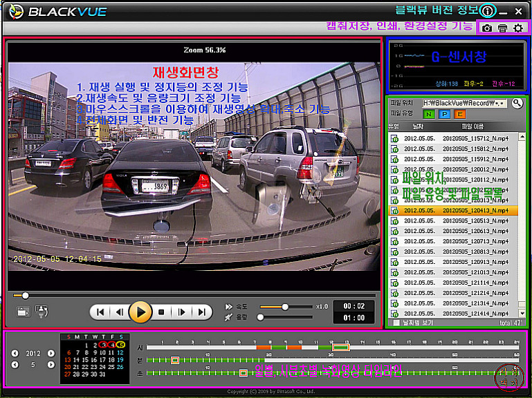532x398 pixels.
Task: Select file 20120505_121414_N.mp4
Action: (x=453, y=314)
